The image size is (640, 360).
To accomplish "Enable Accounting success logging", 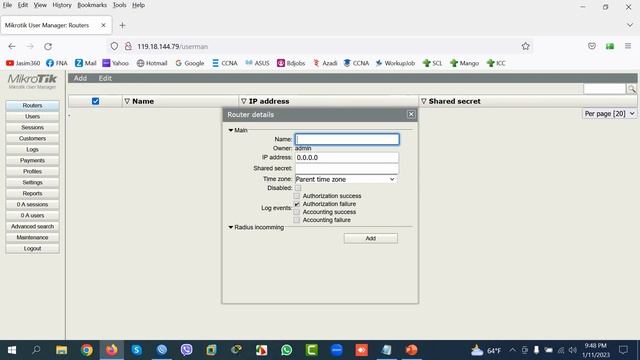I will click(x=297, y=212).
